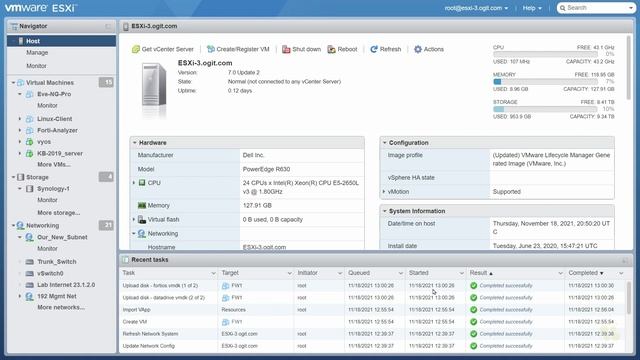Click the 192 Mgmt Net icon

click(x=29, y=296)
